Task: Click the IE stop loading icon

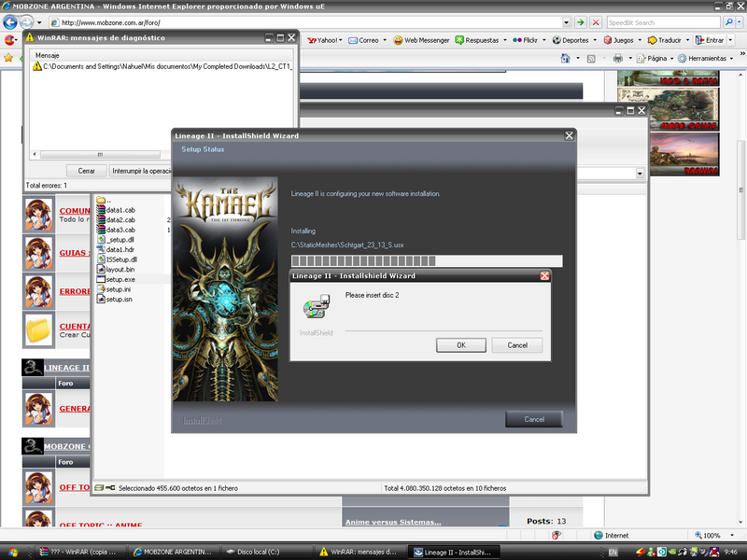Action: [x=596, y=21]
